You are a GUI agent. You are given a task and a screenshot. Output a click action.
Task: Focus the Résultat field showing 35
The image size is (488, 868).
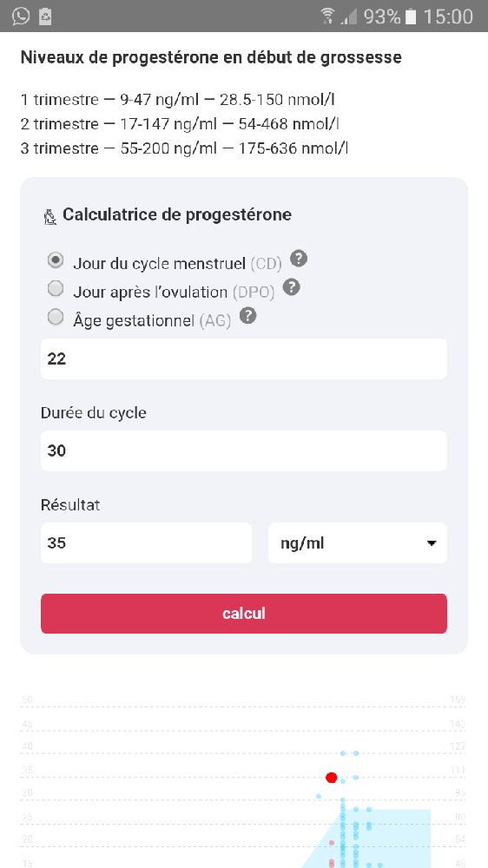pyautogui.click(x=146, y=543)
